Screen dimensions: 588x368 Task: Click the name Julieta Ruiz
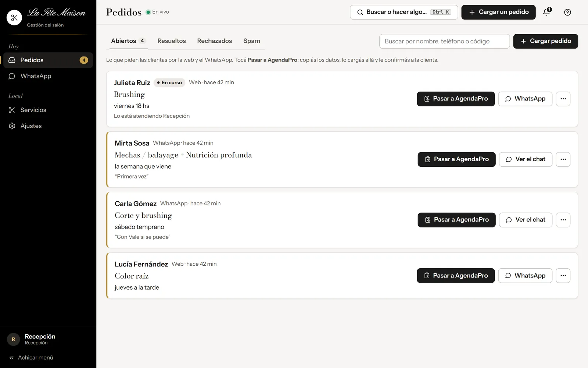(132, 83)
